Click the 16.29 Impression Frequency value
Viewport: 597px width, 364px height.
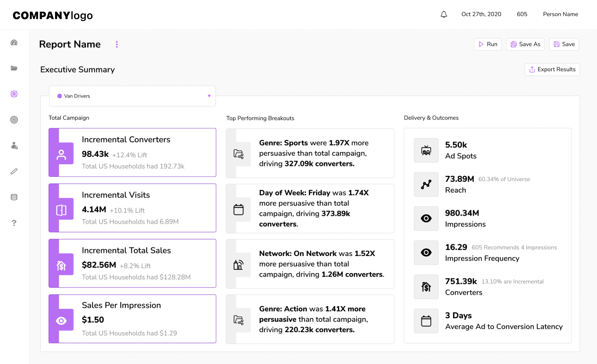tap(456, 247)
